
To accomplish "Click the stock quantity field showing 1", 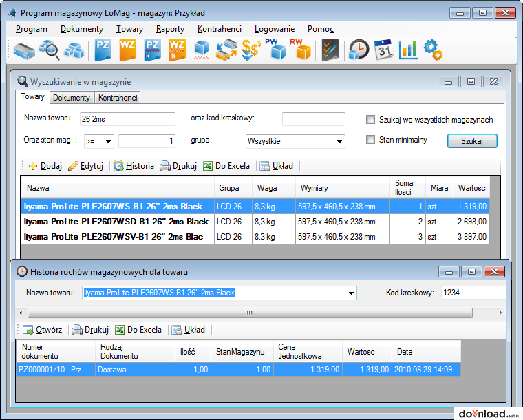I will pyautogui.click(x=147, y=141).
